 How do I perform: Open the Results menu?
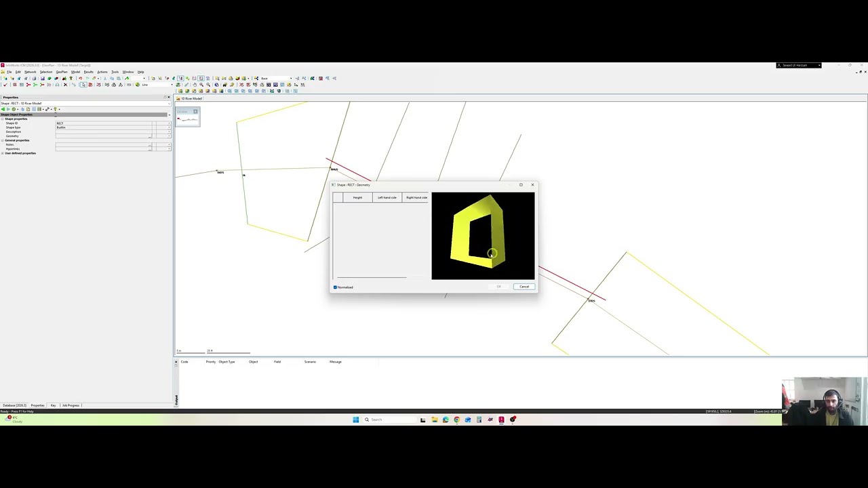[88, 72]
